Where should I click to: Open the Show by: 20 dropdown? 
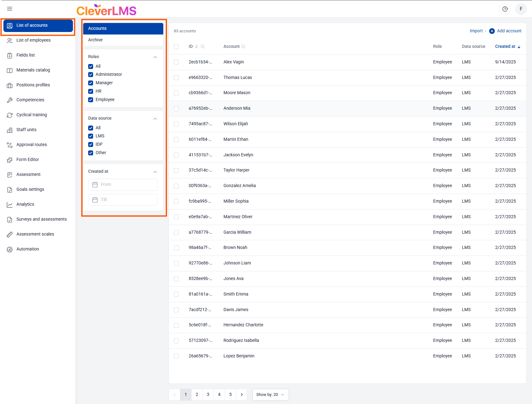point(270,395)
